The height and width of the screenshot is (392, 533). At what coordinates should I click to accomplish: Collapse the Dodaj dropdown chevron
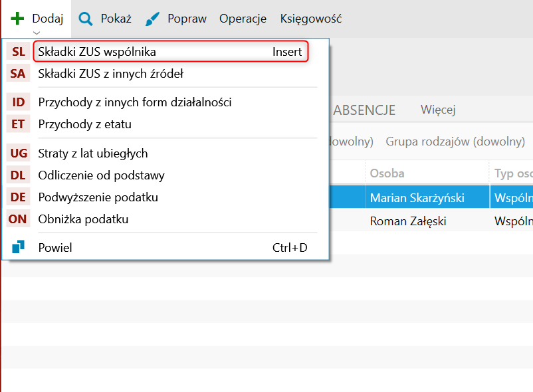pyautogui.click(x=37, y=33)
